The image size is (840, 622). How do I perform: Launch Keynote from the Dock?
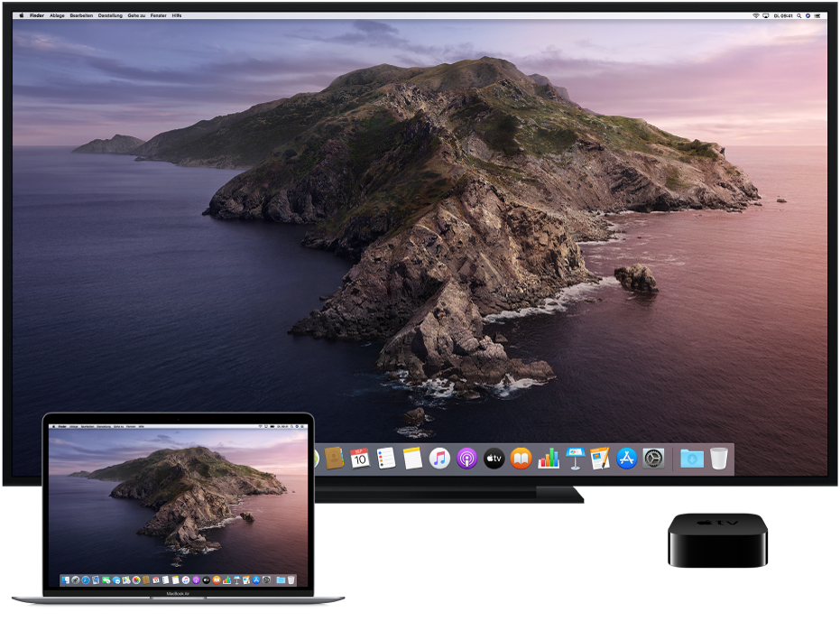point(576,459)
